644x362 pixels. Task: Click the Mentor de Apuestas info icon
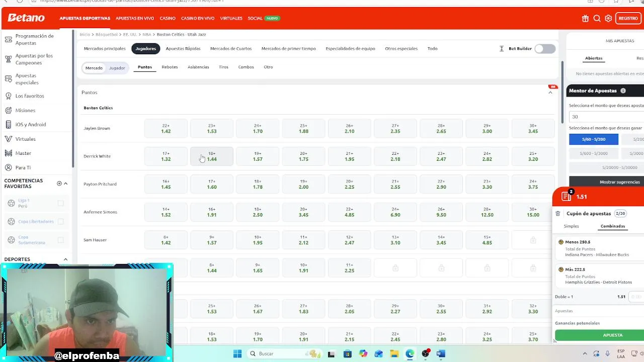[x=623, y=91]
